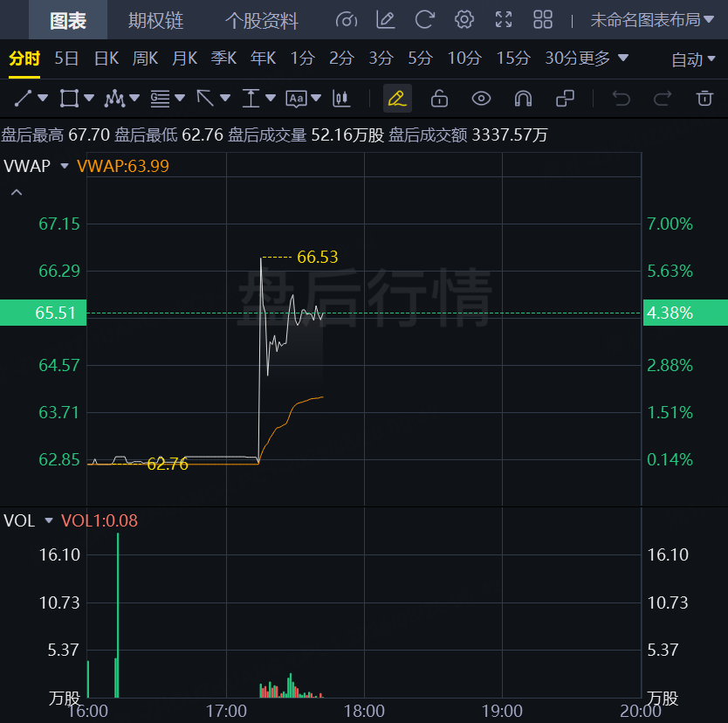Undo the last drawing action

click(x=621, y=99)
